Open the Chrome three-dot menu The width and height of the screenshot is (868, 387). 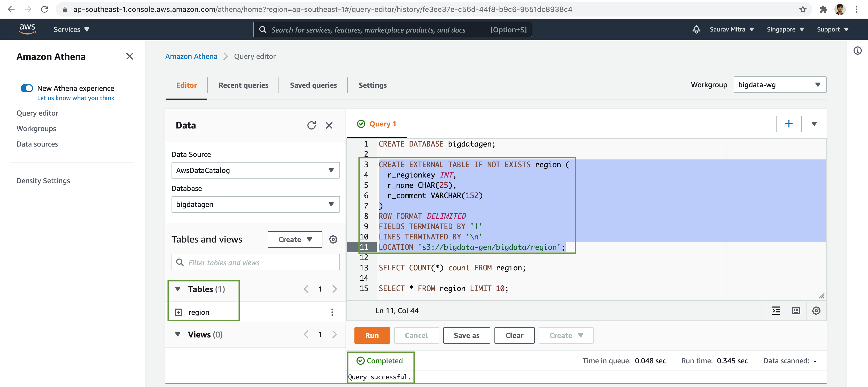pyautogui.click(x=857, y=10)
